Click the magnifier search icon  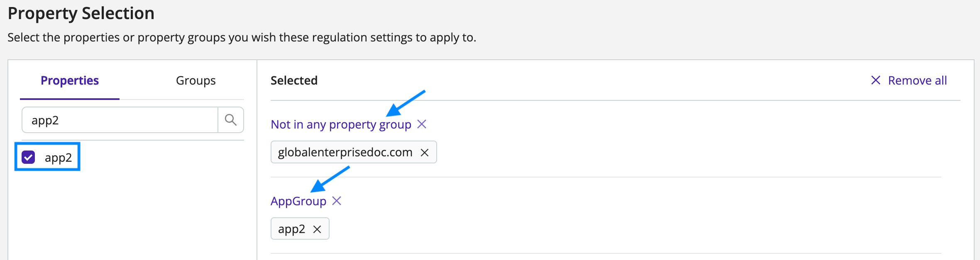(231, 120)
